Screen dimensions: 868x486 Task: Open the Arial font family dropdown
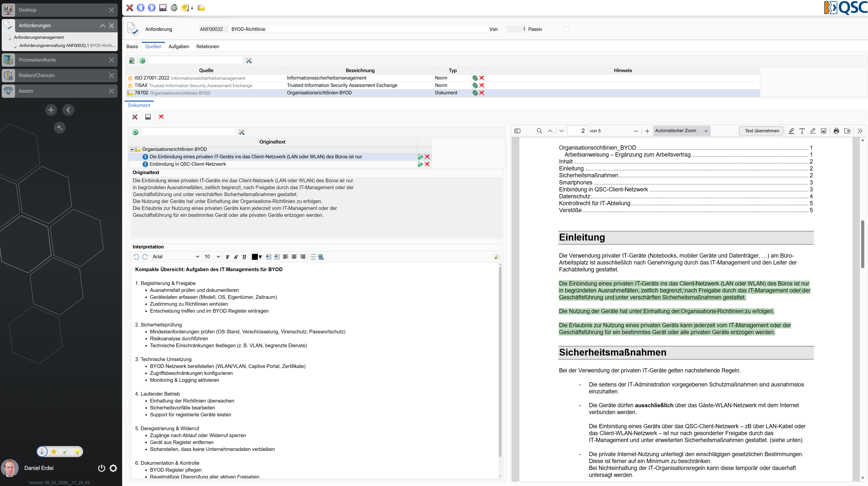(176, 257)
